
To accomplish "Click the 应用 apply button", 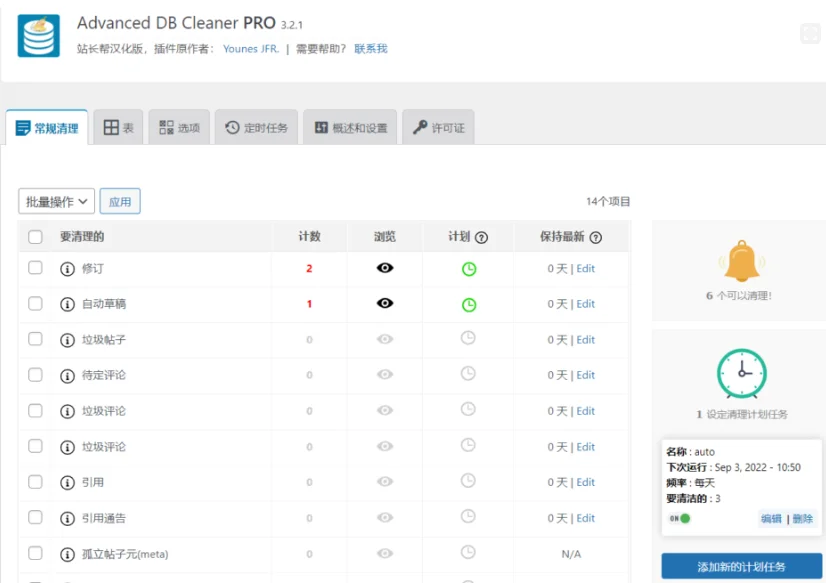I will [120, 201].
